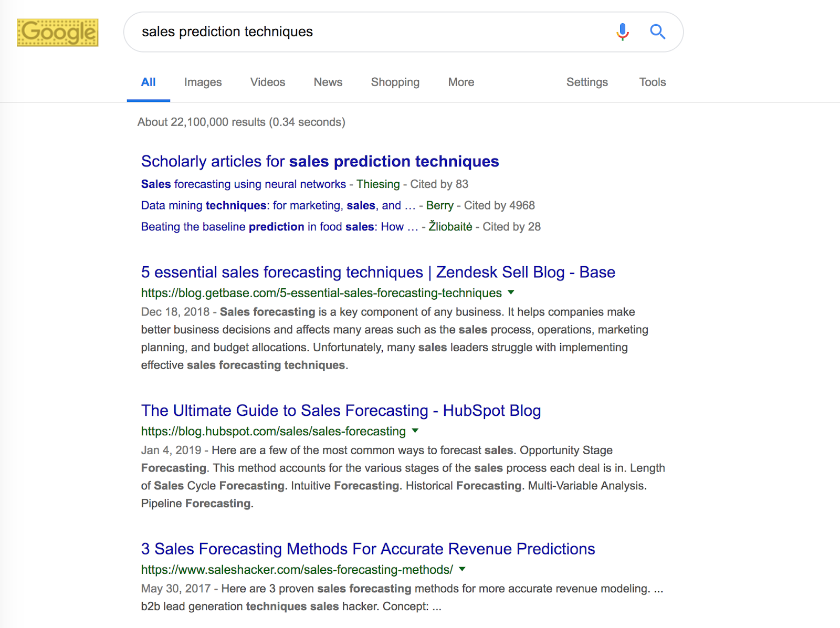Open The Ultimate Guide to Sales Forecasting
Image resolution: width=840 pixels, height=628 pixels.
[x=341, y=411]
